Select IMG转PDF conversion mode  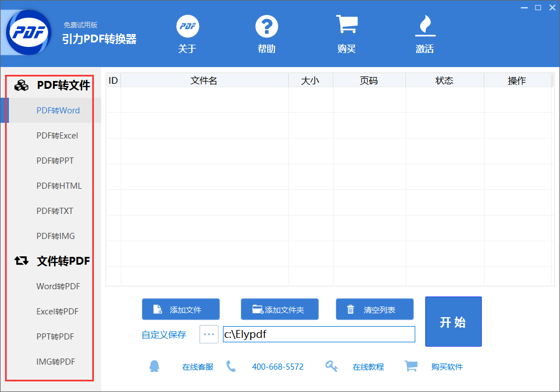[x=58, y=361]
